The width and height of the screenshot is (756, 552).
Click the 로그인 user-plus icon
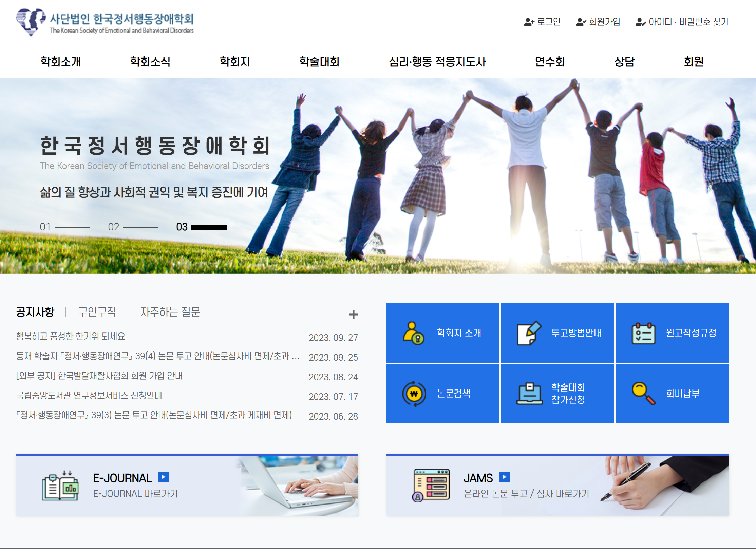529,22
